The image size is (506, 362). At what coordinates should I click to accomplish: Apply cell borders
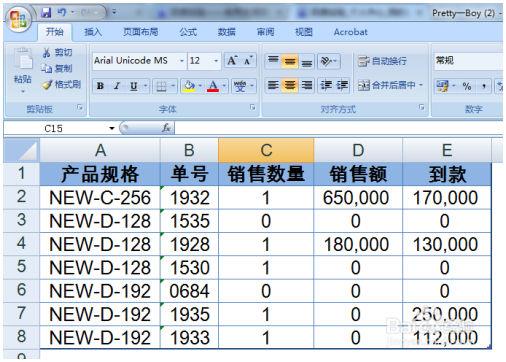161,86
